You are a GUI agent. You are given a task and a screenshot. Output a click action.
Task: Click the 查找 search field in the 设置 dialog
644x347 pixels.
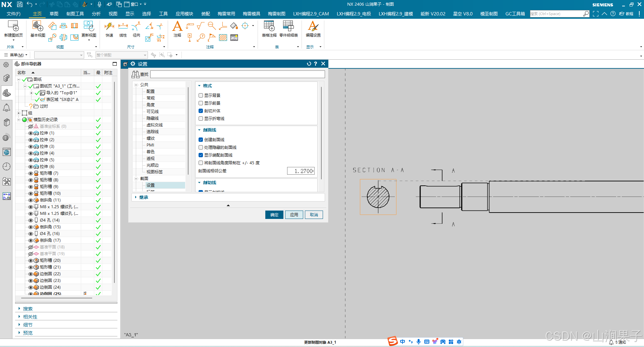[x=237, y=74]
